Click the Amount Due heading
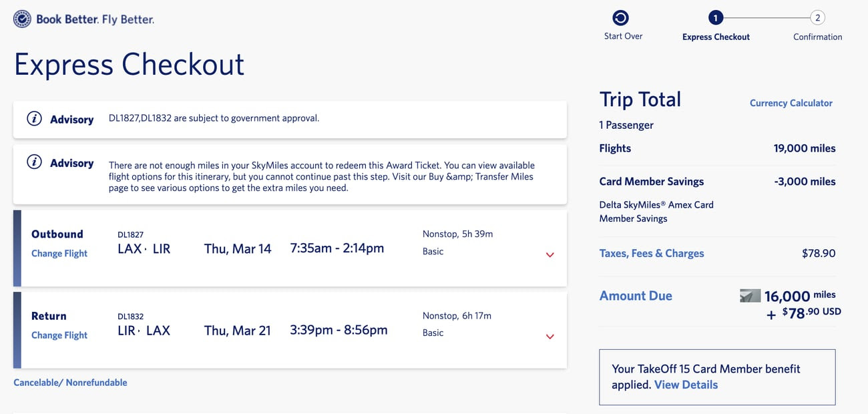Viewport: 868px width, 414px height. pyautogui.click(x=635, y=295)
